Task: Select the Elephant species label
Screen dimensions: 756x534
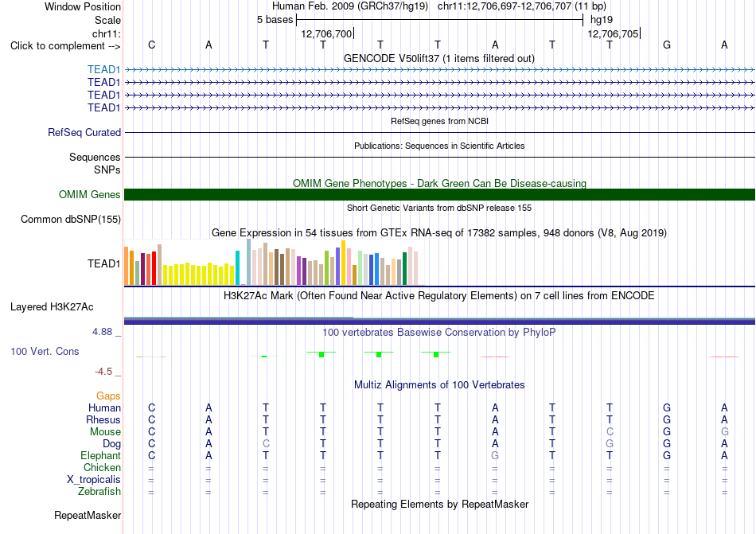Action: [100, 455]
